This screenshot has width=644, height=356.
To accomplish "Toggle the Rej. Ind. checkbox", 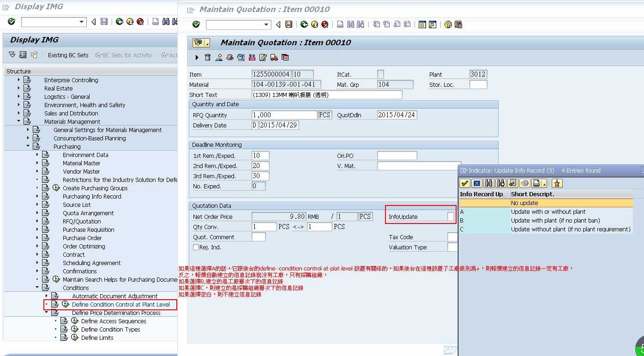I will tap(196, 247).
